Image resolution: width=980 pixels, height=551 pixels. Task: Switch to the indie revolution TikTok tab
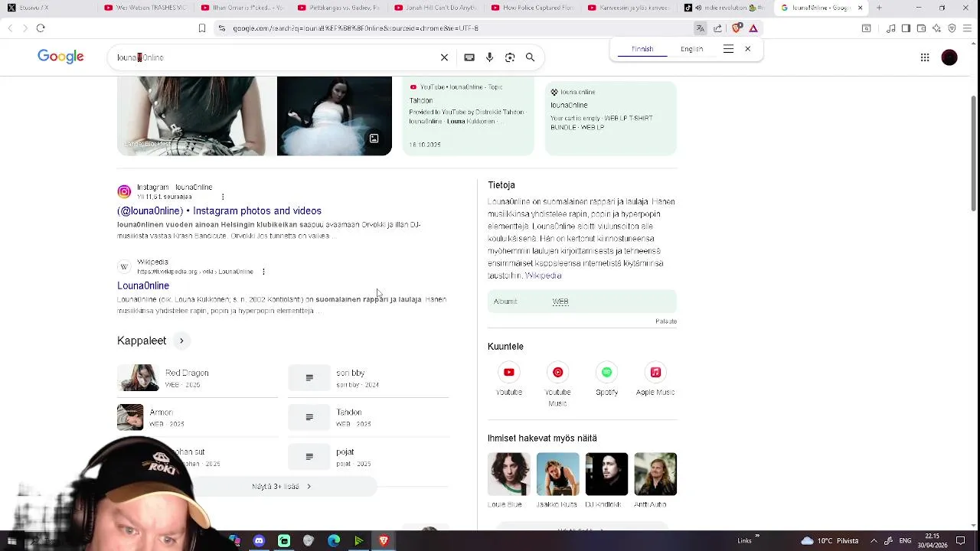[724, 8]
